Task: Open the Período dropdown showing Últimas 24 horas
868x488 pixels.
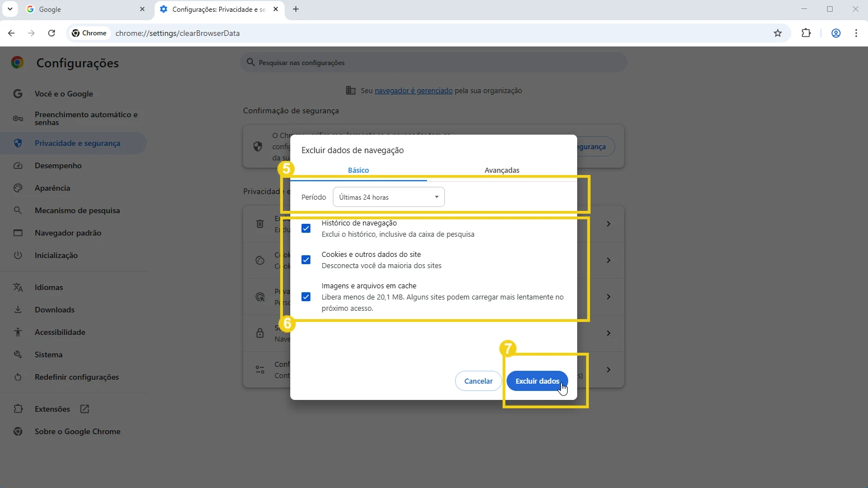Action: coord(389,197)
